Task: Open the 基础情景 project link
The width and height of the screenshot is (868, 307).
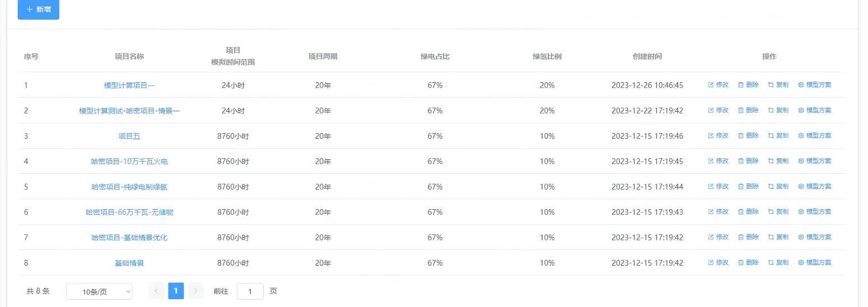Action: click(129, 263)
